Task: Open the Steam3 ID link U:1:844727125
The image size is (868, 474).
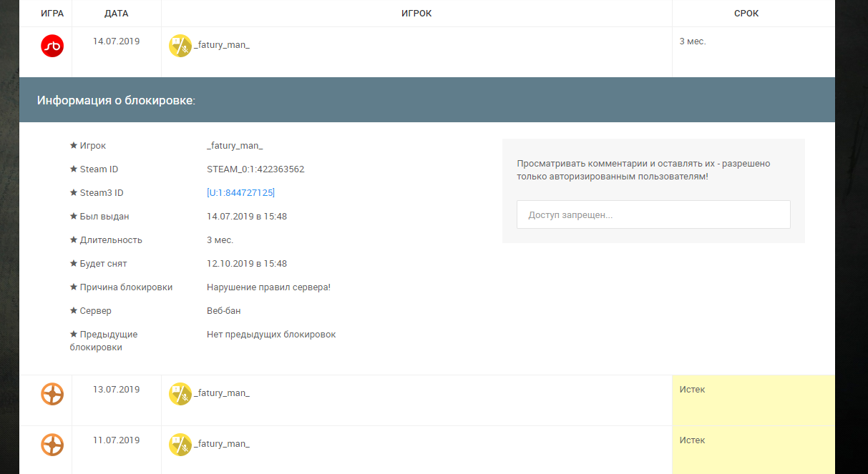Action: [240, 193]
